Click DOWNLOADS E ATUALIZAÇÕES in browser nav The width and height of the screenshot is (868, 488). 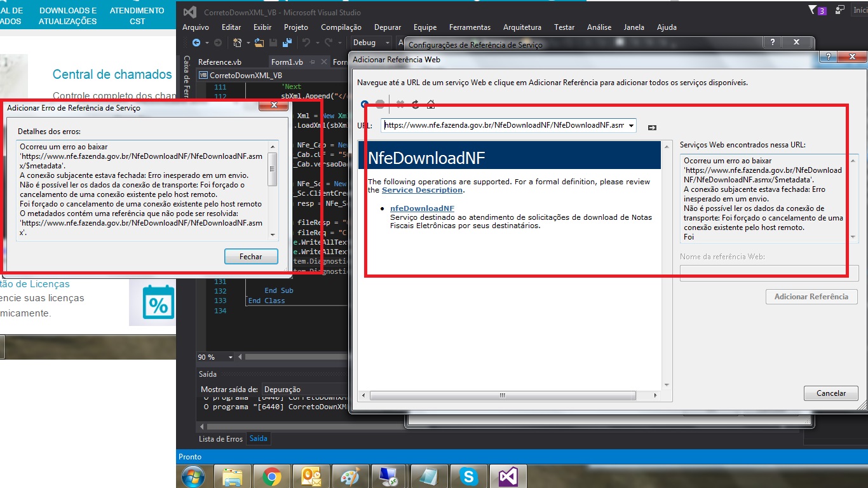[x=68, y=16]
